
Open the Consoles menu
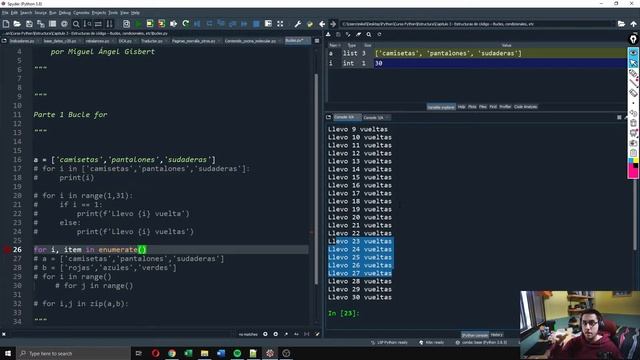click(x=81, y=13)
